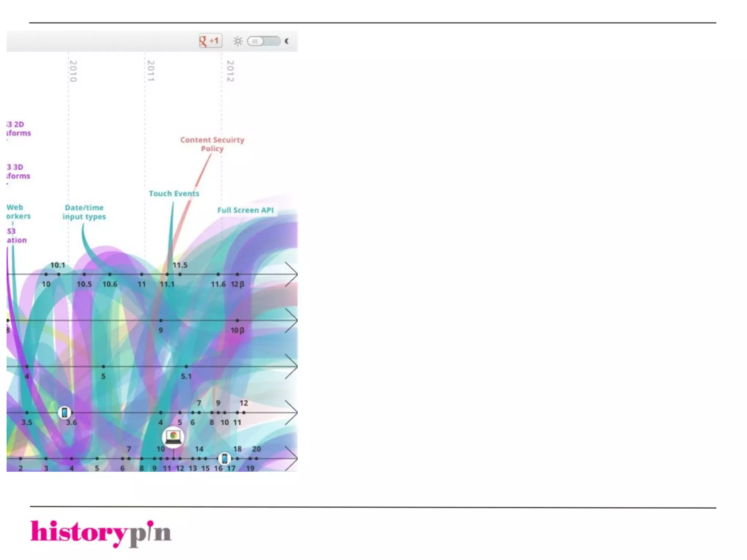This screenshot has height=560, width=747.
Task: Select the 5.1 version marker
Action: coord(186,366)
